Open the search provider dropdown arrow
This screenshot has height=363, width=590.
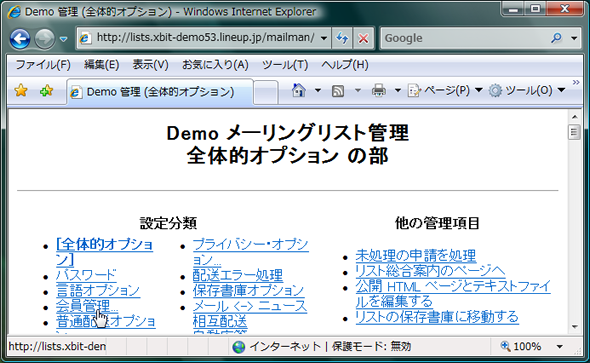[x=574, y=38]
